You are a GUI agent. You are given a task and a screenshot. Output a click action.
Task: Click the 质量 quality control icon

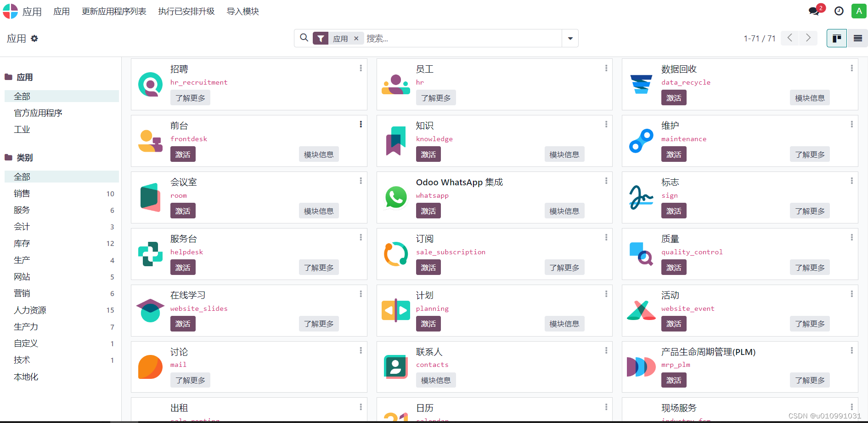tap(641, 254)
